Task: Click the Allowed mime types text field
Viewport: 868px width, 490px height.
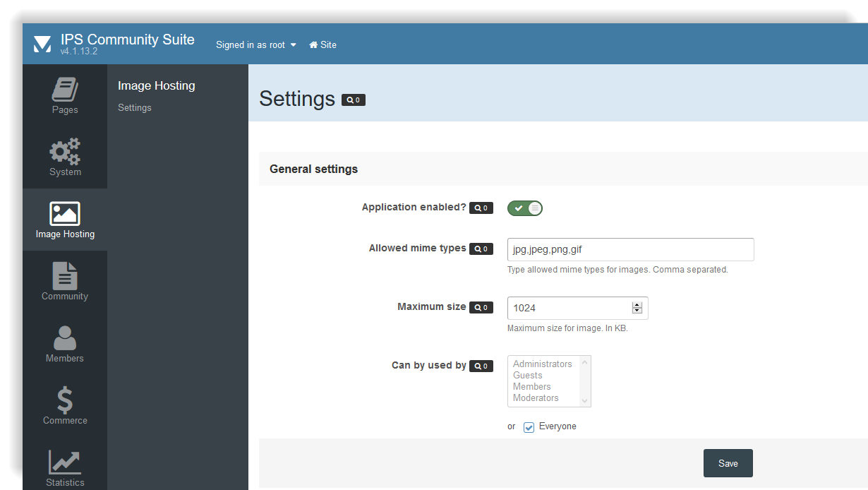Action: pyautogui.click(x=630, y=250)
